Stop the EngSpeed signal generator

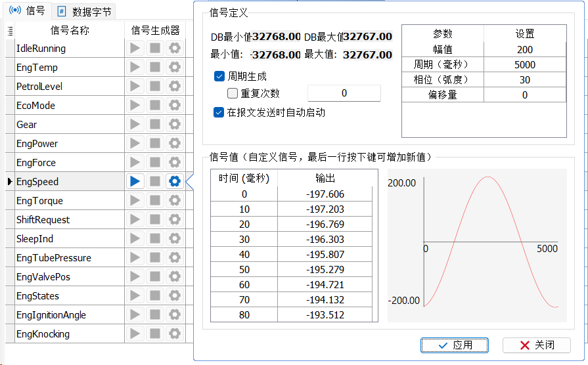click(155, 181)
